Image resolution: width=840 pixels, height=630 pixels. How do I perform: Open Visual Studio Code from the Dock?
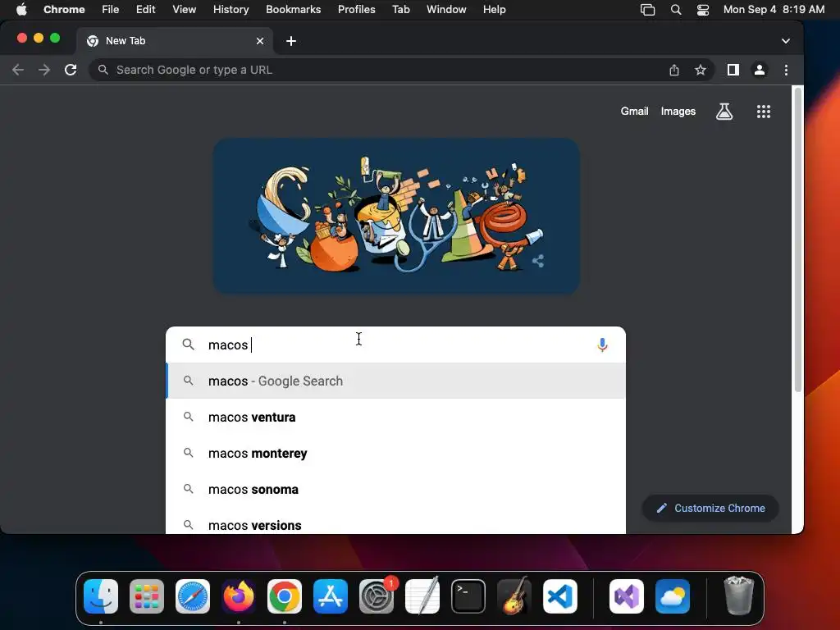click(560, 596)
